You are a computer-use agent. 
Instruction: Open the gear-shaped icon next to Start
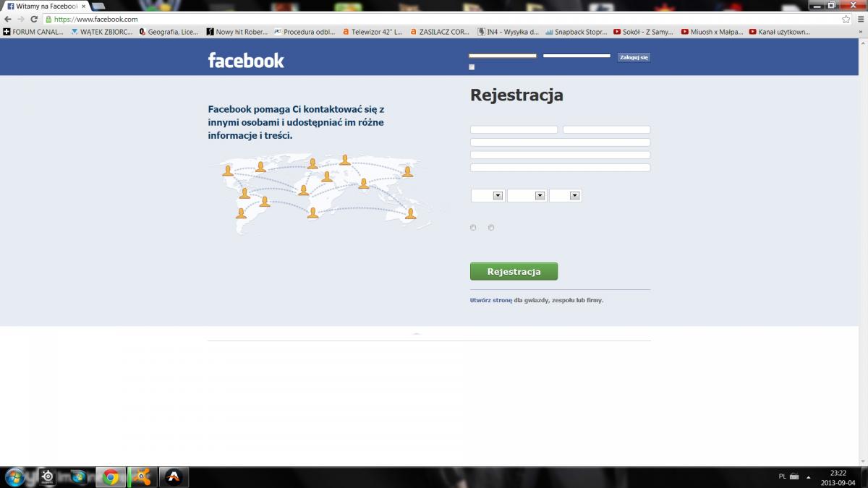pos(48,477)
